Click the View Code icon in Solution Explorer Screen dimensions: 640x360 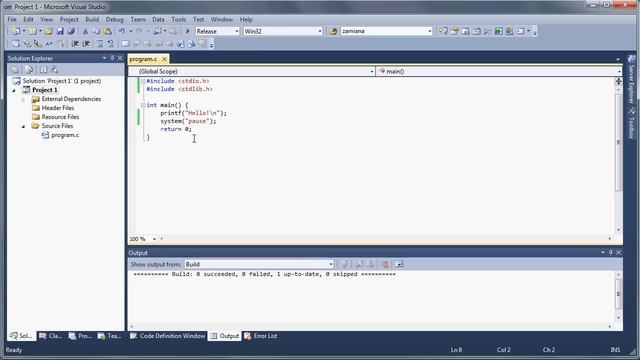click(43, 70)
